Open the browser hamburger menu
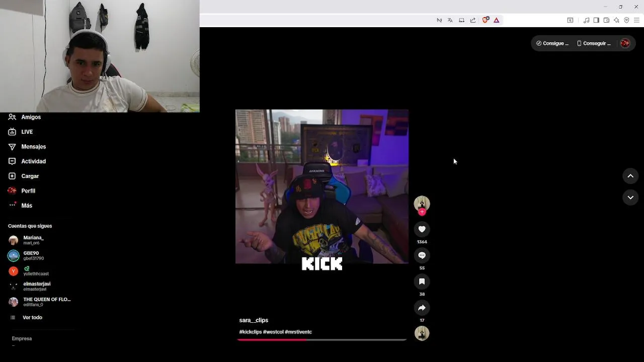 636,20
